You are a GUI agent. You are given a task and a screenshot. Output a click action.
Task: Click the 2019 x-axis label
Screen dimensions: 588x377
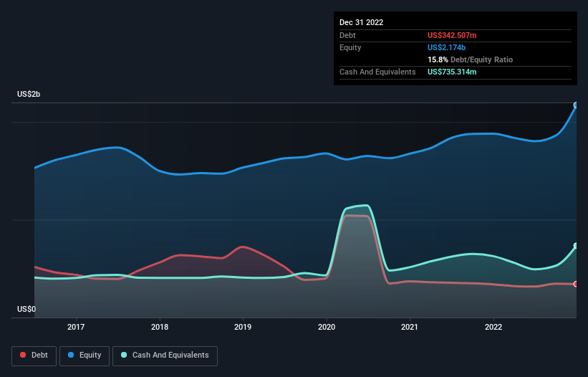[243, 327]
